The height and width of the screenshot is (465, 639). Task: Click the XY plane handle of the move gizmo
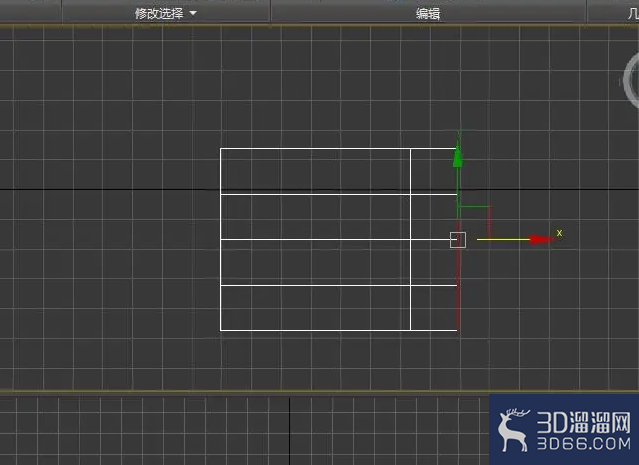coord(474,223)
